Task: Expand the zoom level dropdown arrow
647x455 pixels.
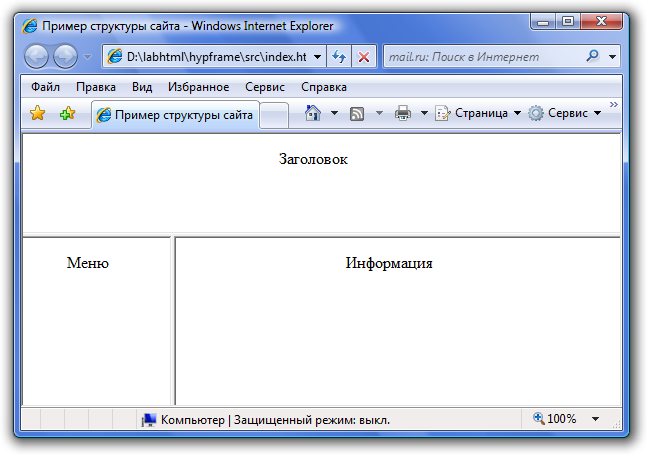Action: click(x=595, y=419)
